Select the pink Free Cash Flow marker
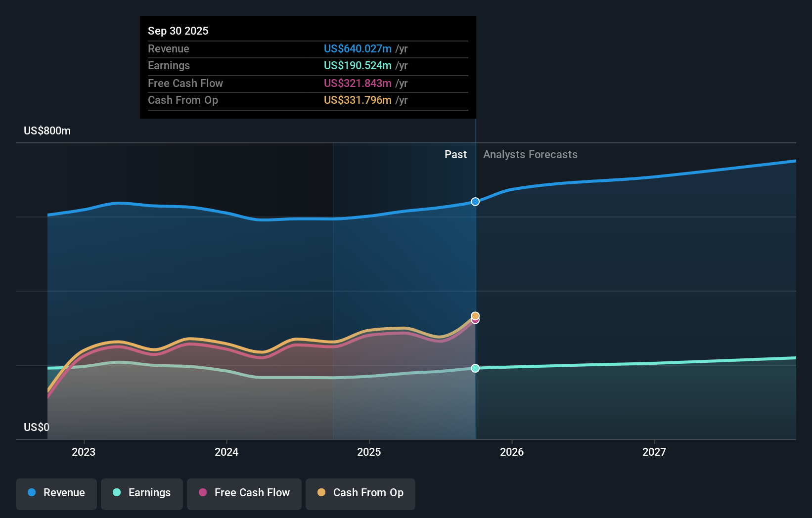The height and width of the screenshot is (518, 812). click(x=475, y=320)
